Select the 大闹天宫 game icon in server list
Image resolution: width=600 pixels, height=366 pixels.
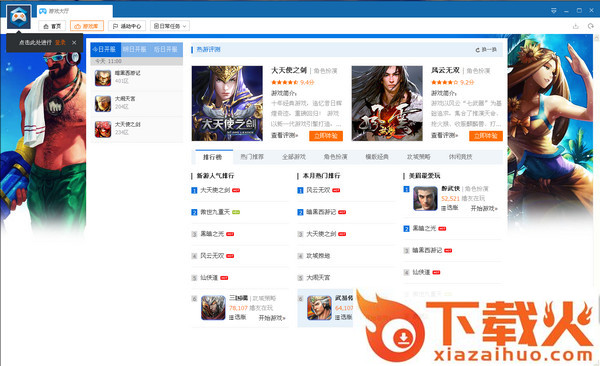pos(103,104)
